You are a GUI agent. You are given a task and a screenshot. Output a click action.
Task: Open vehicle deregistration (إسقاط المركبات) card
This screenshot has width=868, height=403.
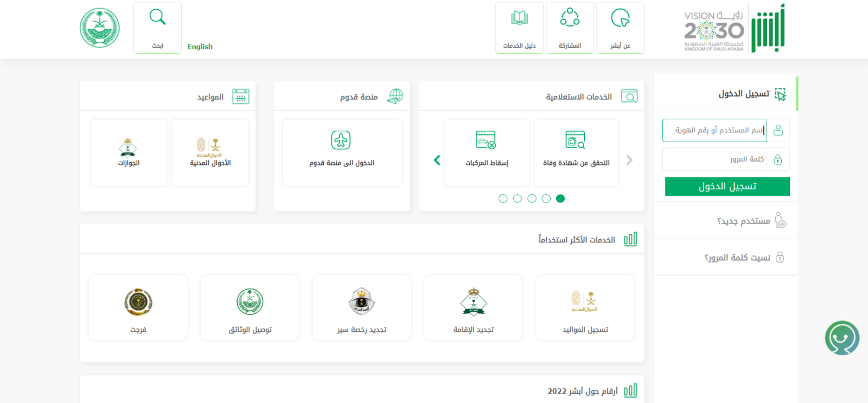[487, 153]
